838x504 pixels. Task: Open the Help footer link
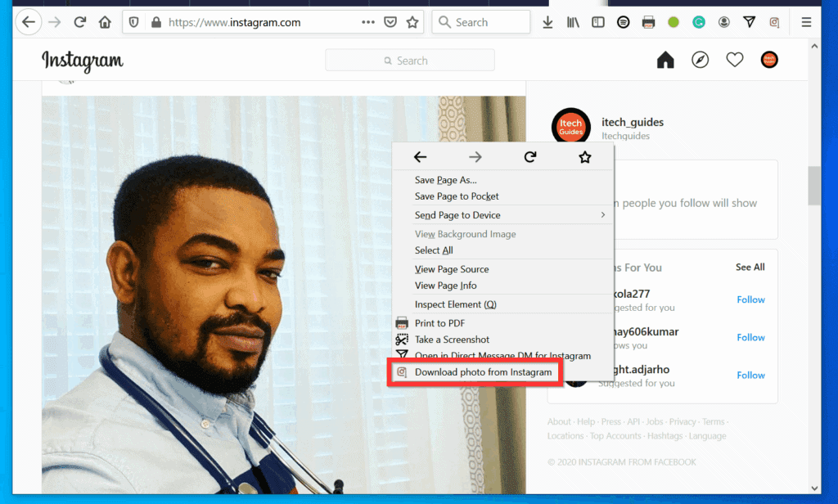coord(586,421)
